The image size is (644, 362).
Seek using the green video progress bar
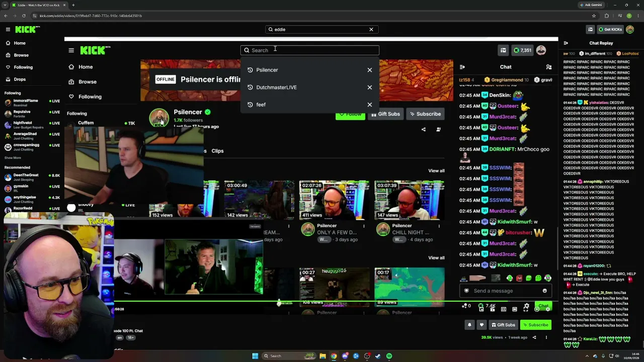(x=311, y=302)
